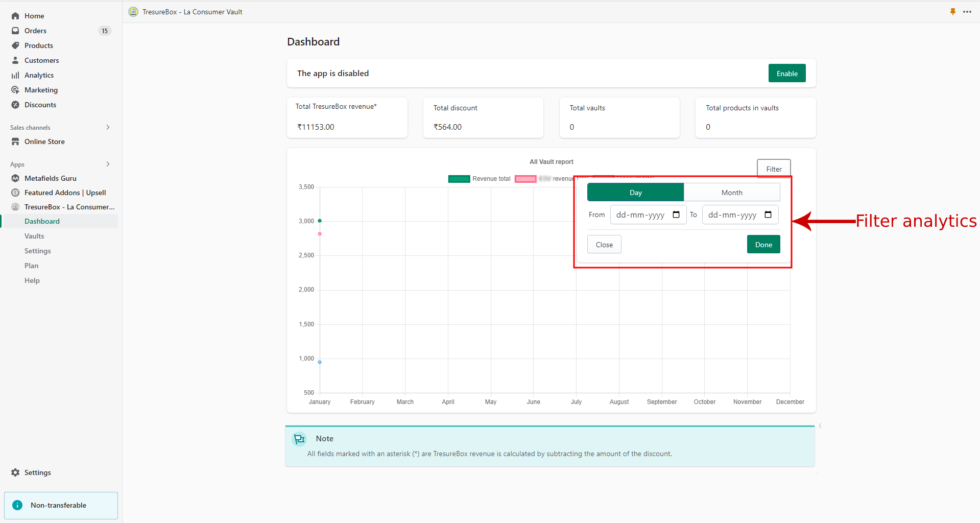Click the green January data point
Screen dimensions: 980x523
coord(320,221)
